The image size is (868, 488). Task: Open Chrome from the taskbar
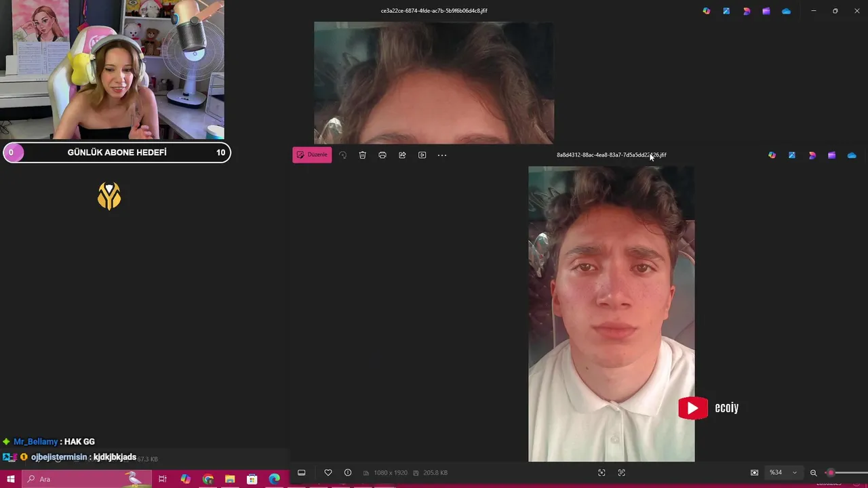pyautogui.click(x=208, y=479)
